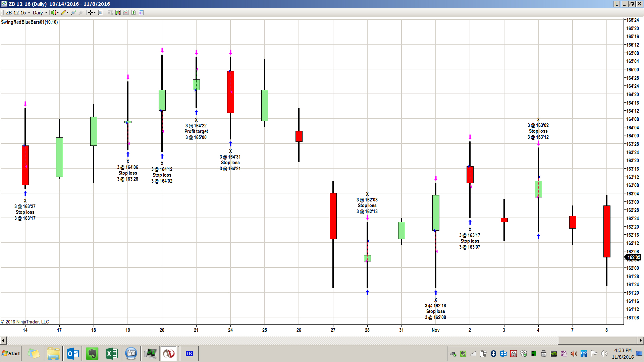Open the Interactive Brokers IB taskbar item

189,354
